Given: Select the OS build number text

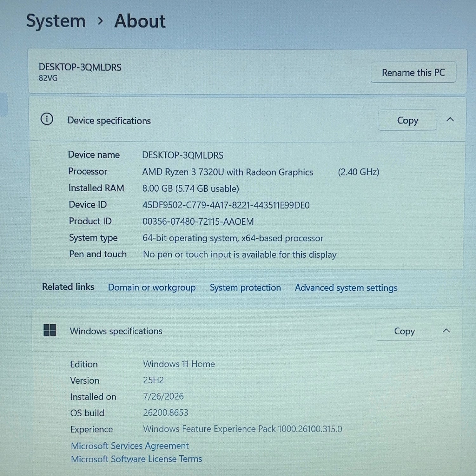Looking at the screenshot, I should click(x=166, y=413).
